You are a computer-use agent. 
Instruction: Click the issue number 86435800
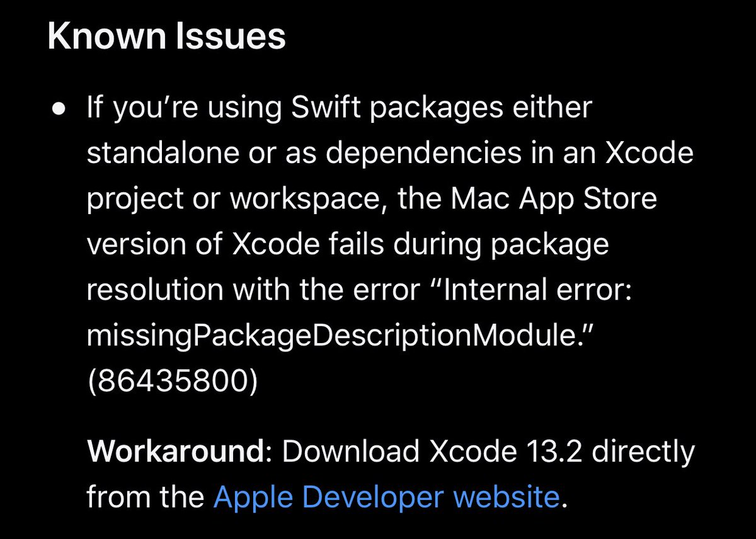[172, 382]
